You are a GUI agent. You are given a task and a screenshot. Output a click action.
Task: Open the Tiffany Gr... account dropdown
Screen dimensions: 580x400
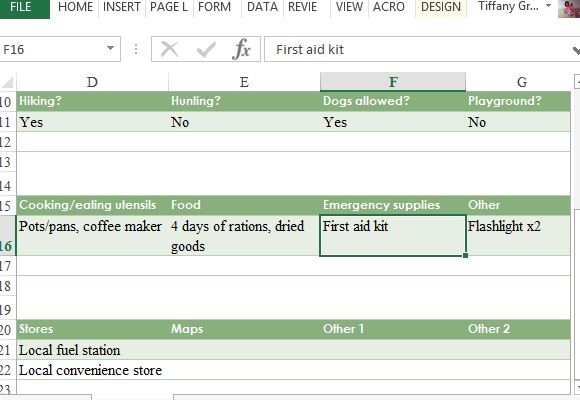(x=514, y=7)
